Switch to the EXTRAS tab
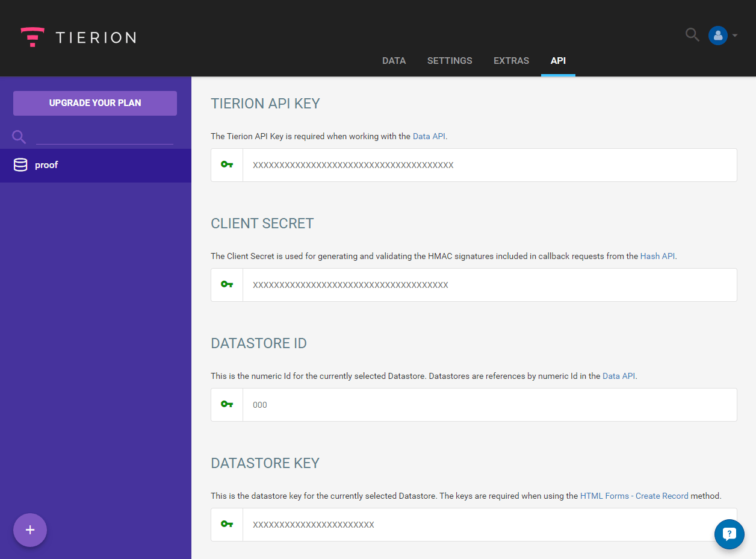 pos(511,60)
